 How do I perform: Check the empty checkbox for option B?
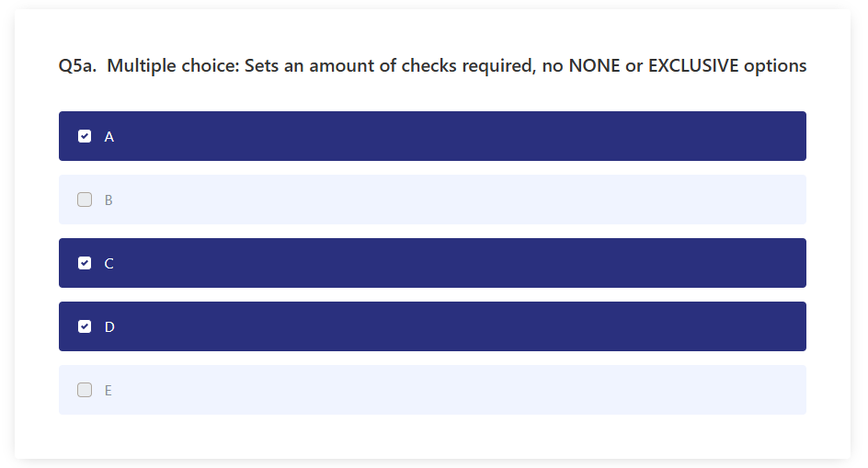pyautogui.click(x=85, y=200)
